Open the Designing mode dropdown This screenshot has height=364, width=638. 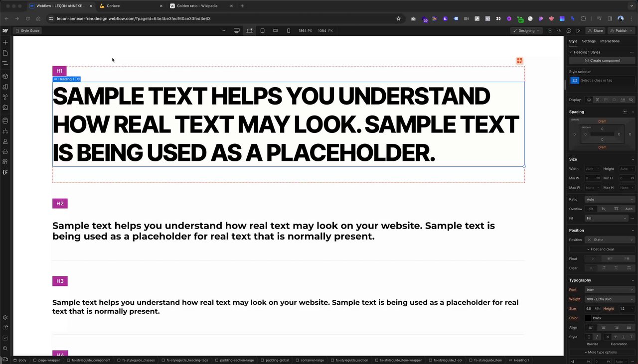(526, 30)
